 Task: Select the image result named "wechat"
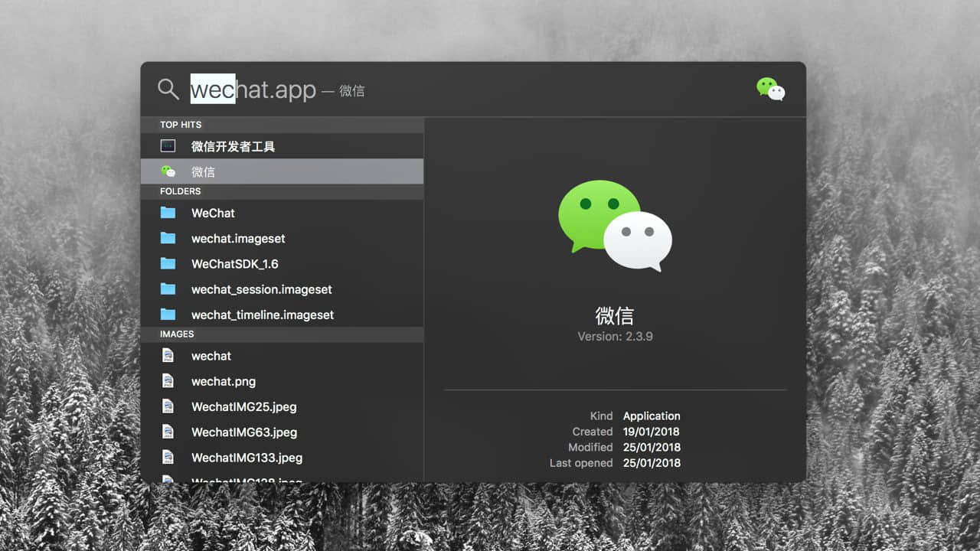point(211,356)
